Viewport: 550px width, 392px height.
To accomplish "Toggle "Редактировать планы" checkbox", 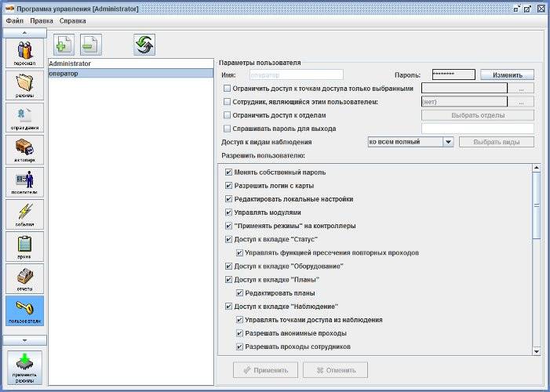I will (x=239, y=292).
